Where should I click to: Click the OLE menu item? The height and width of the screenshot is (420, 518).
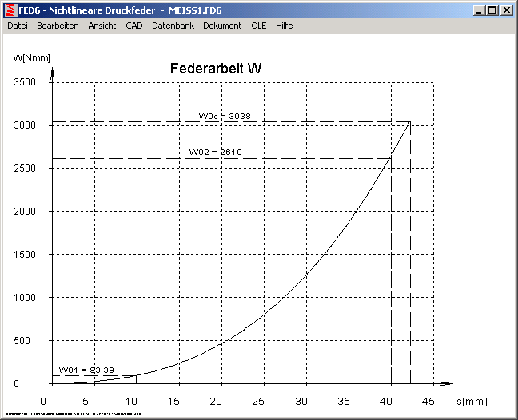click(258, 26)
